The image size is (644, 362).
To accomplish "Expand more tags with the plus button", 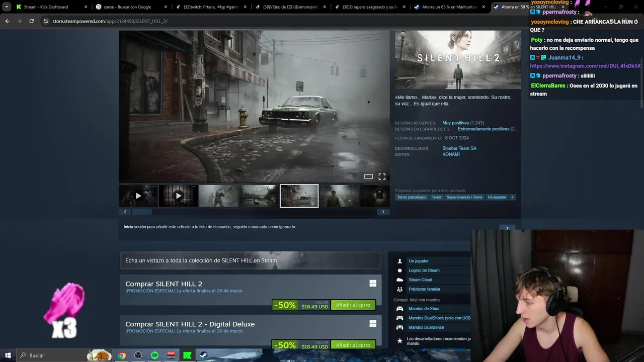I will point(513,197).
